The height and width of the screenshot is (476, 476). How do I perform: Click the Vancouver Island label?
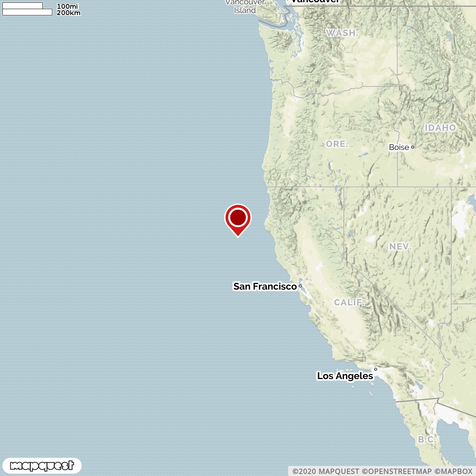(x=245, y=6)
